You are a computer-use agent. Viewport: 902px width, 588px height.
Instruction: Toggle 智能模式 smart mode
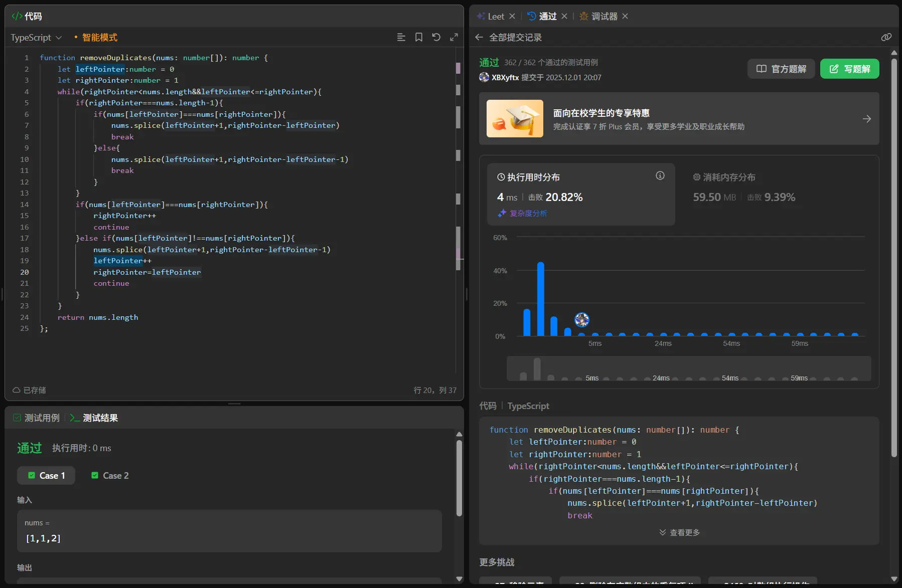pos(99,38)
